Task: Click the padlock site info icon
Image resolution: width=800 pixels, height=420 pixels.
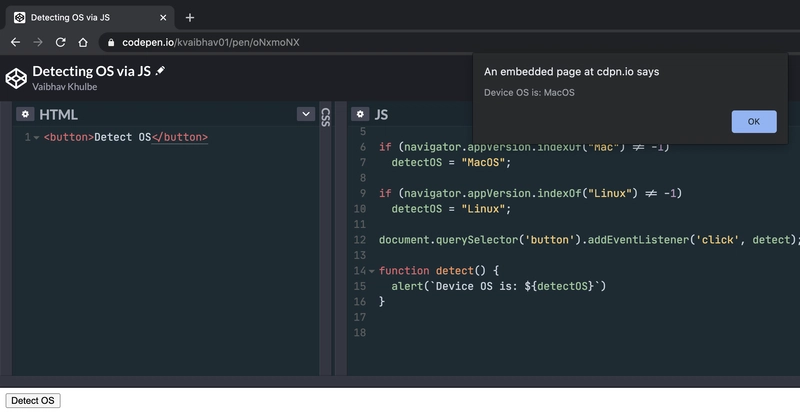Action: click(x=111, y=42)
